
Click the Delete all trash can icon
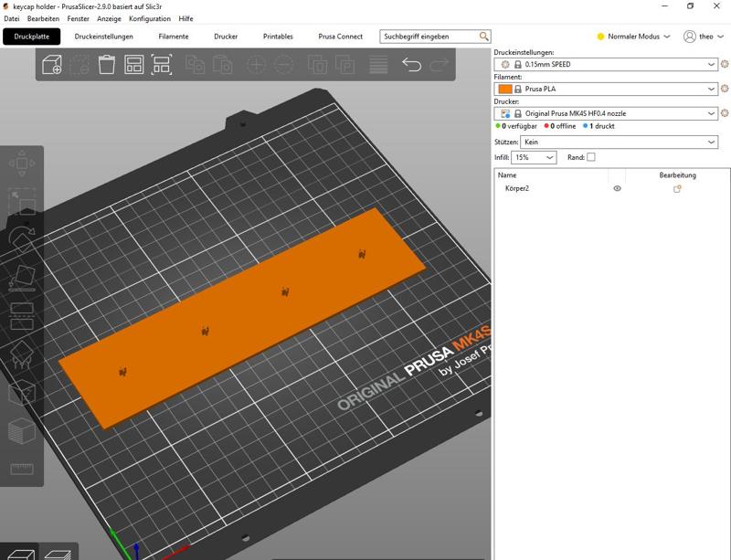[x=107, y=65]
